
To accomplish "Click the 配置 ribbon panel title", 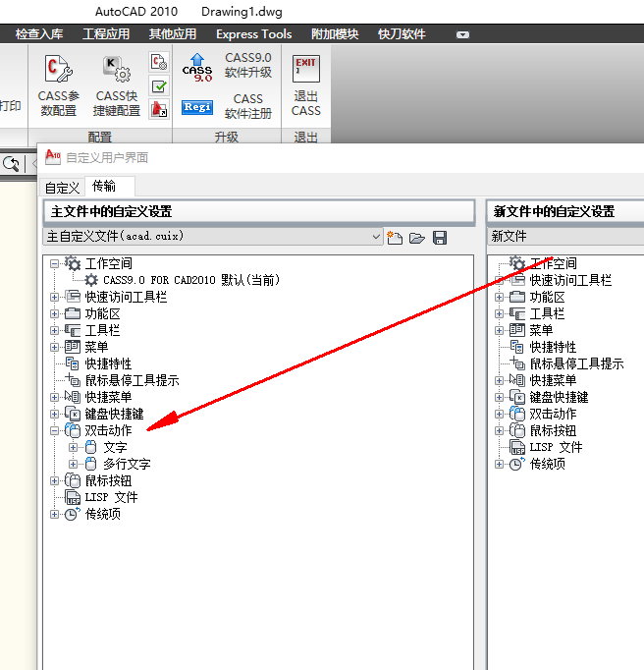I will (100, 137).
